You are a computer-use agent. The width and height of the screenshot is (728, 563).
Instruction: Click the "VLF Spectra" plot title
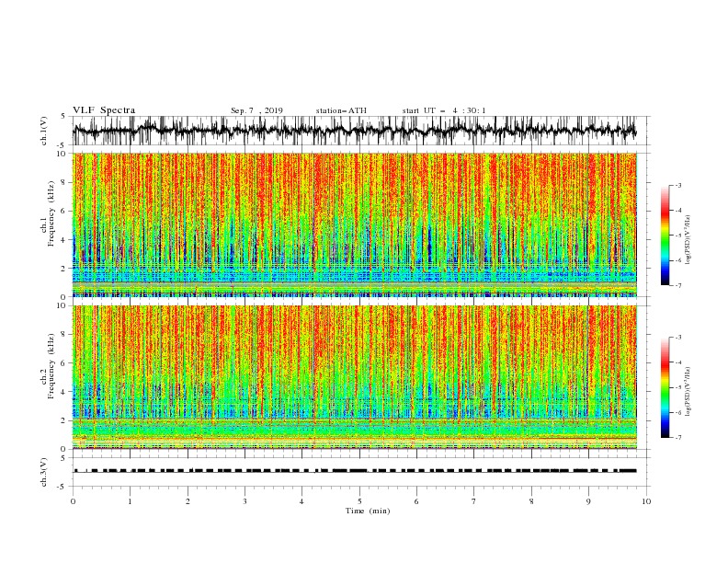point(104,110)
